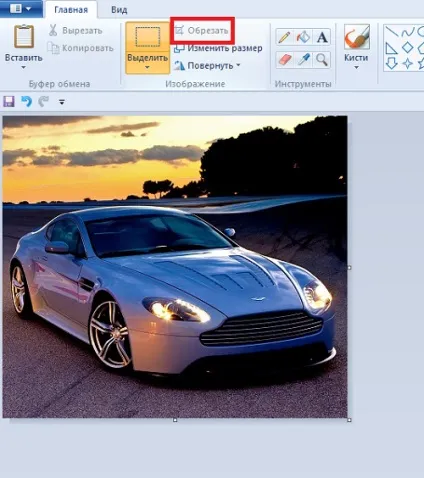Select the Eraser tool
Image resolution: width=424 pixels, height=478 pixels.
[x=284, y=60]
